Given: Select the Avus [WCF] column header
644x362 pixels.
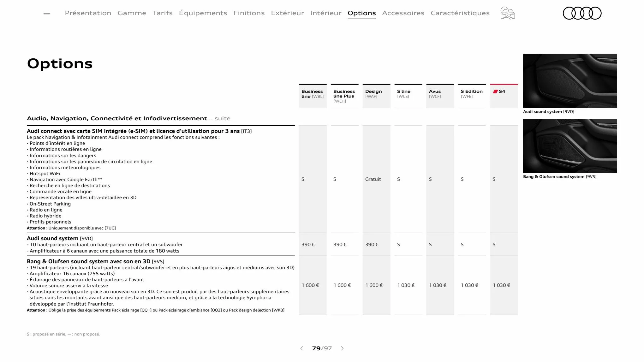Looking at the screenshot, I should click(x=440, y=96).
